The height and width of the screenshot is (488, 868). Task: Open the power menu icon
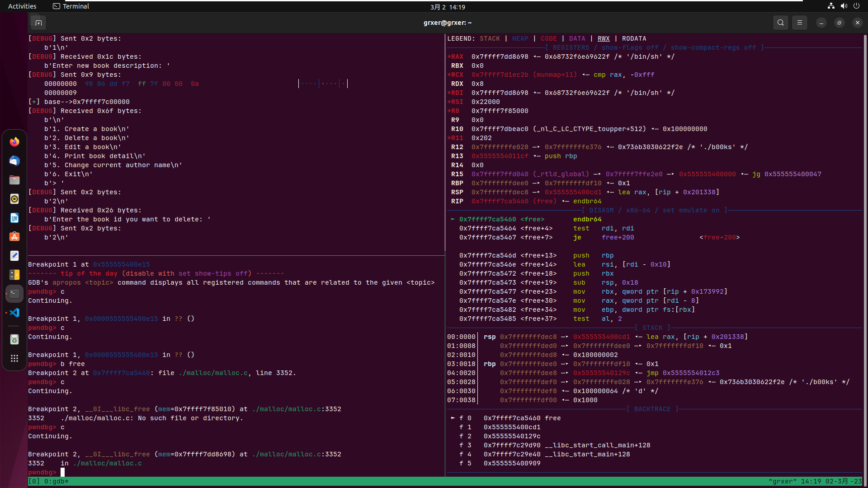[x=856, y=6]
